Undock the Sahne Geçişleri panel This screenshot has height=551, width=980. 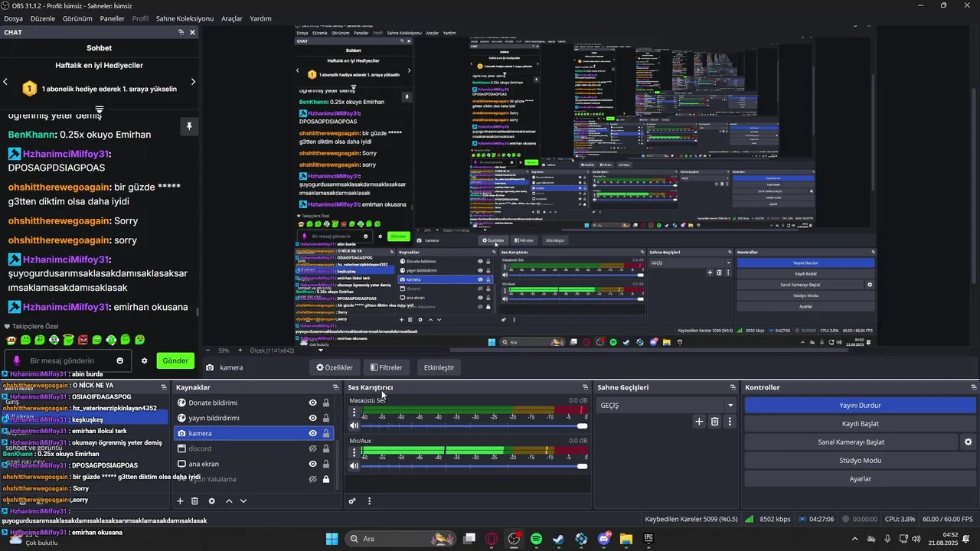(x=733, y=387)
